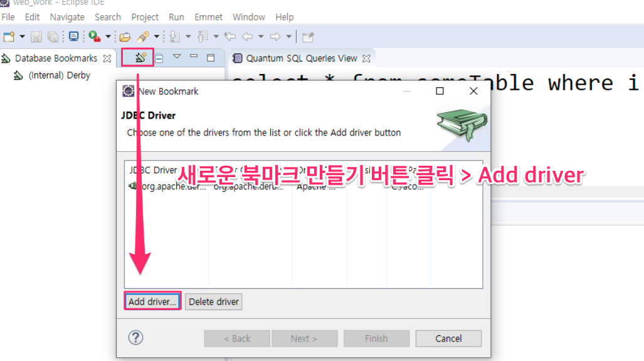Maximize the Database Bookmarks view panel
Viewport: 644px width, 361px height.
[x=211, y=58]
